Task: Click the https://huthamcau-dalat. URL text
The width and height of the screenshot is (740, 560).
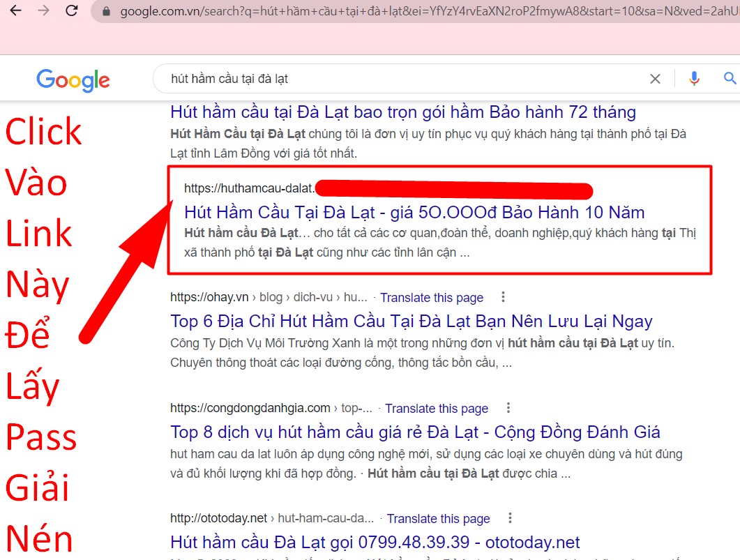Action: pos(249,189)
